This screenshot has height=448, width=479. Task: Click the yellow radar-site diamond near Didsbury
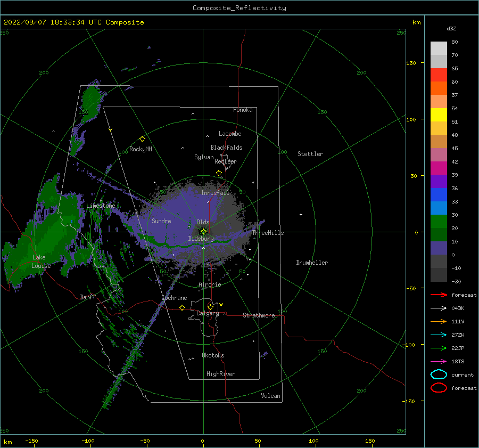pos(203,232)
